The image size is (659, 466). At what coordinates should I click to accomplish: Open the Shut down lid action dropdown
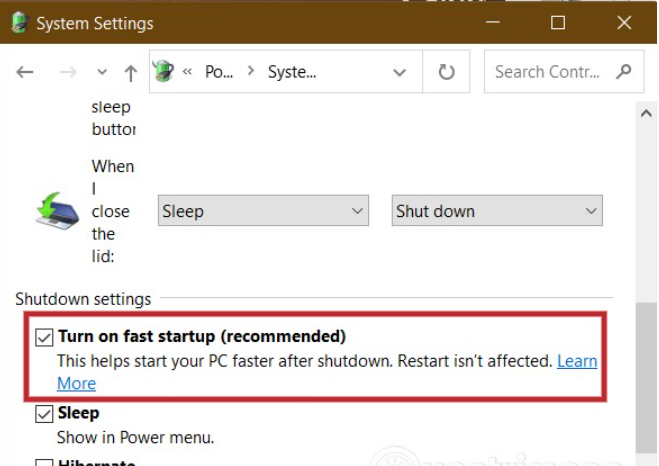click(496, 211)
